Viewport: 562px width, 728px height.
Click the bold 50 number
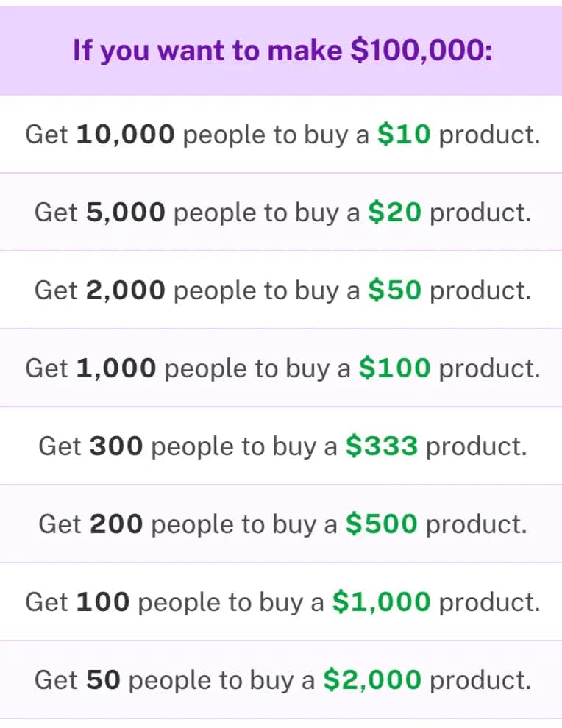[x=103, y=680]
